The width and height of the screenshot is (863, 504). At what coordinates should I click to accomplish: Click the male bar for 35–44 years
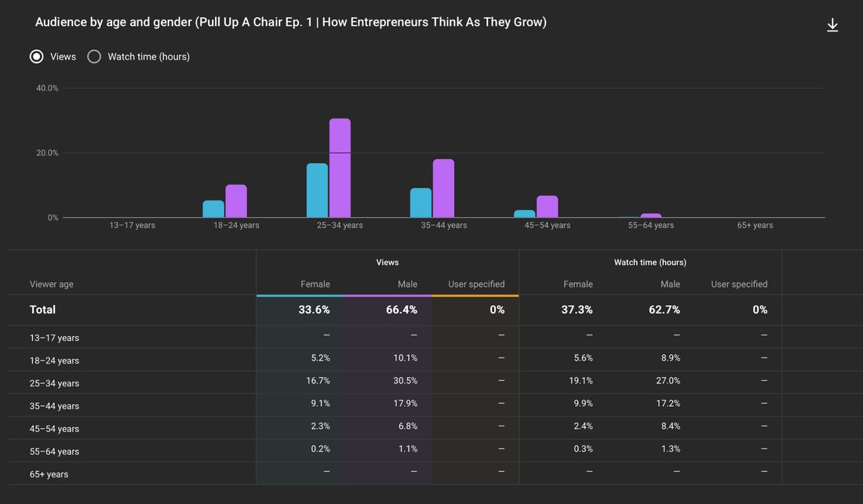tap(443, 189)
